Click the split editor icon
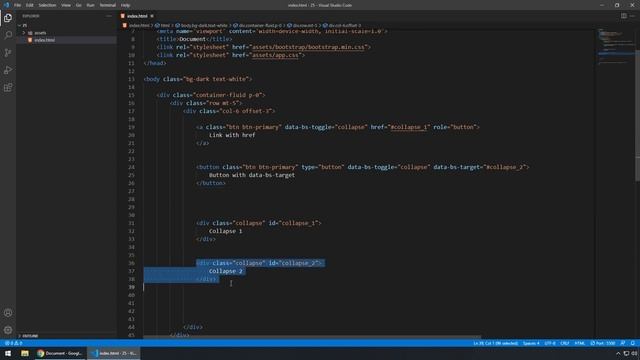640x360 pixels. pyautogui.click(x=624, y=16)
